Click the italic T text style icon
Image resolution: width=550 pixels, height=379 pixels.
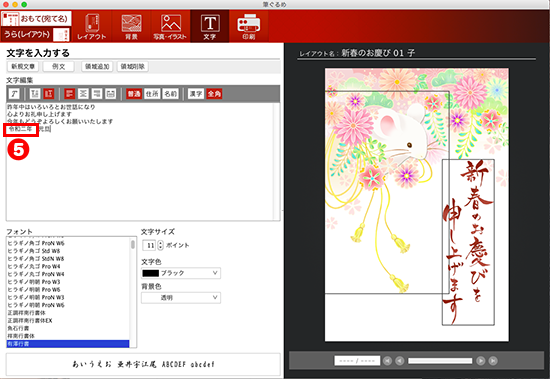pos(14,94)
